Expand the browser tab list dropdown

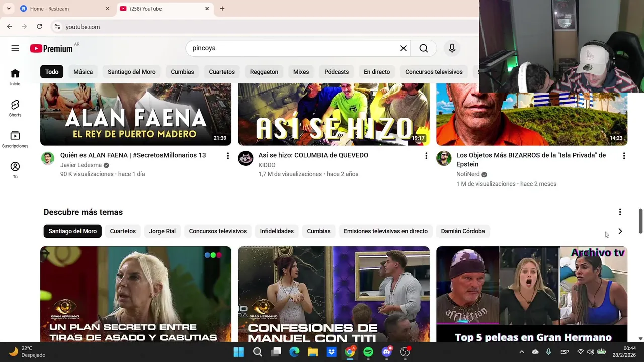9,9
